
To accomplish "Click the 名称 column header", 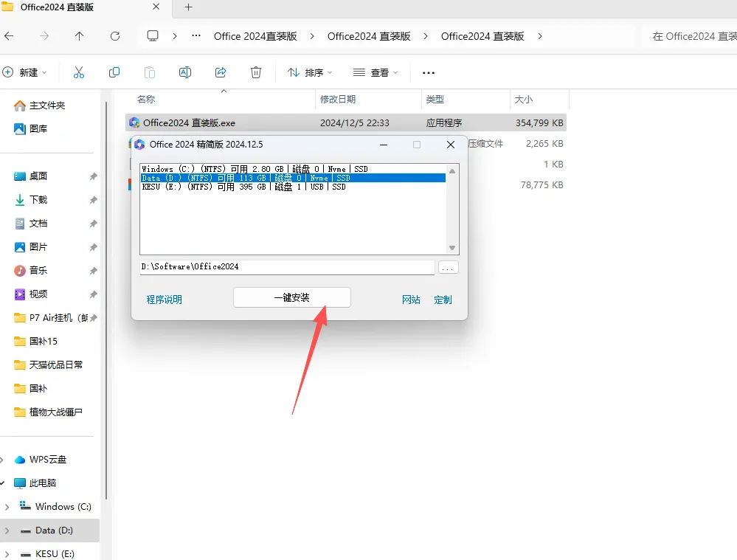I will (x=146, y=99).
